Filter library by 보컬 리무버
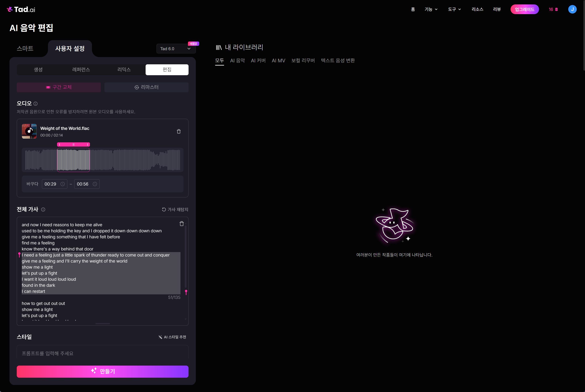 (x=303, y=60)
